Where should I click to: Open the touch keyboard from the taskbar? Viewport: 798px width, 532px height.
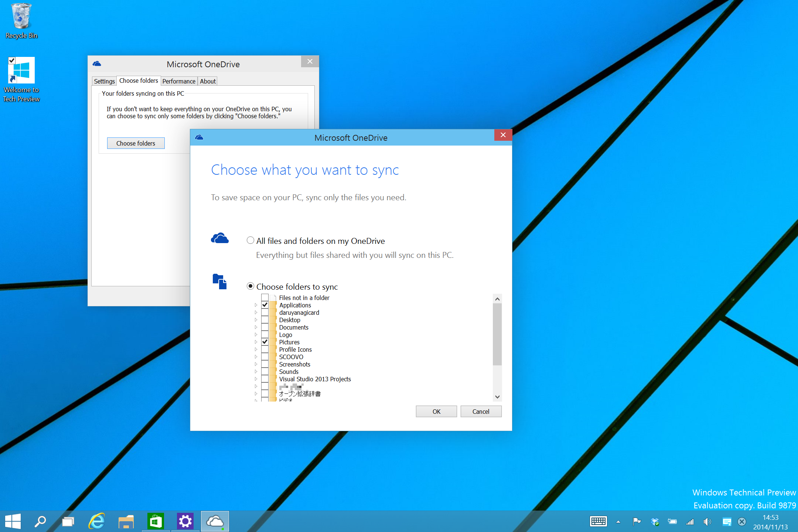point(598,522)
